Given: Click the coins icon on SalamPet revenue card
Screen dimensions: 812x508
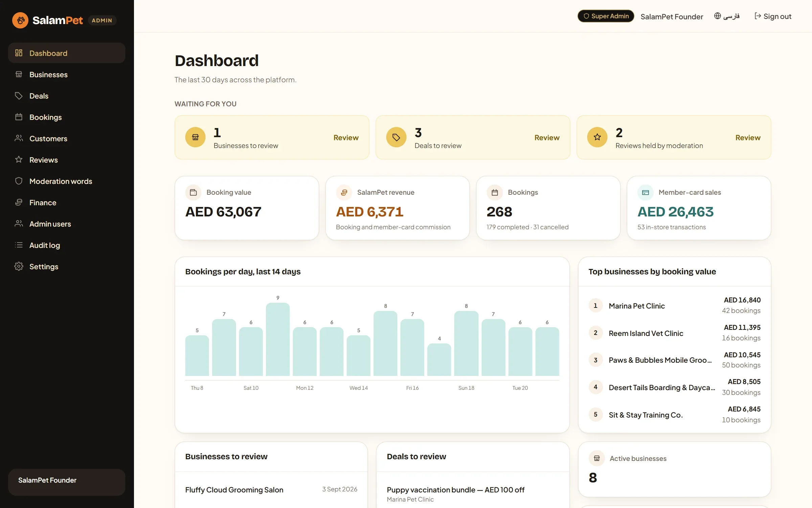Looking at the screenshot, I should [344, 192].
